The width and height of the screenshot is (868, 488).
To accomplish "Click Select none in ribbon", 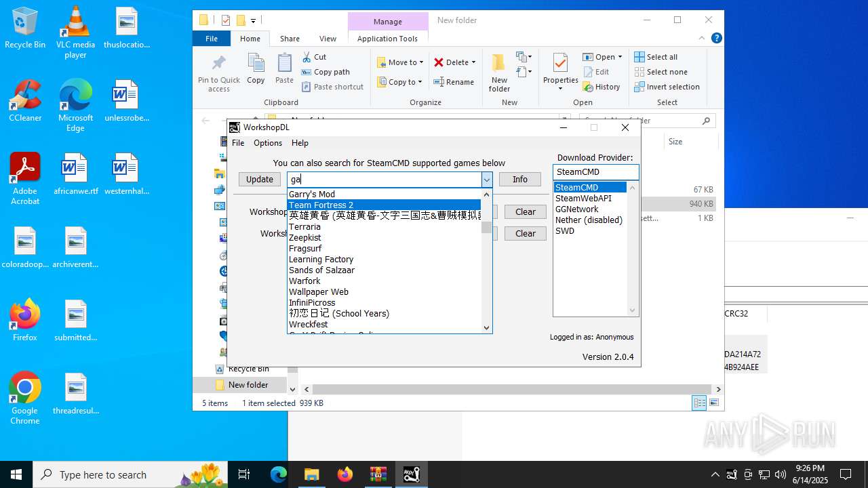I will (660, 72).
